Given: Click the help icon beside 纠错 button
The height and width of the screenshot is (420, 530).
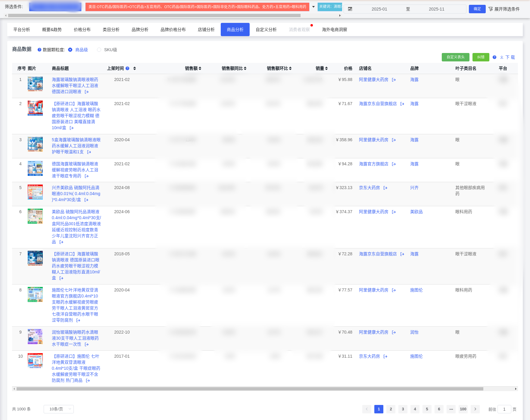Looking at the screenshot, I should click(x=494, y=57).
